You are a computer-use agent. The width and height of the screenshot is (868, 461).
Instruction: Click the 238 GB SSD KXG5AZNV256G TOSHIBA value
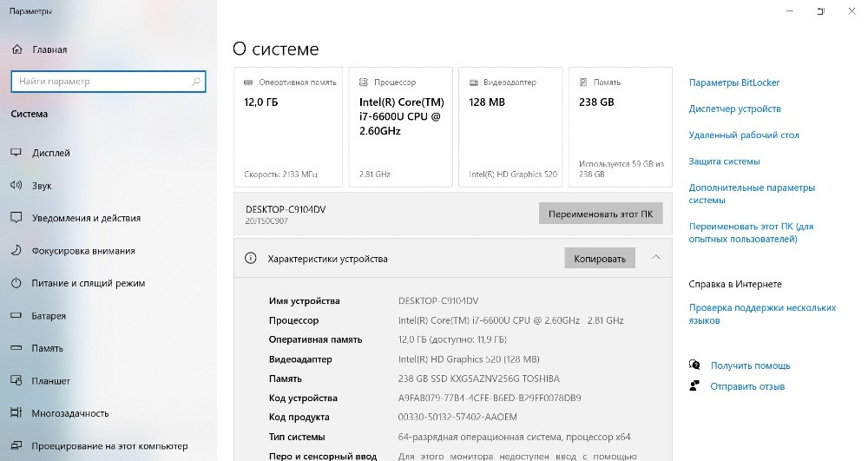coord(479,379)
